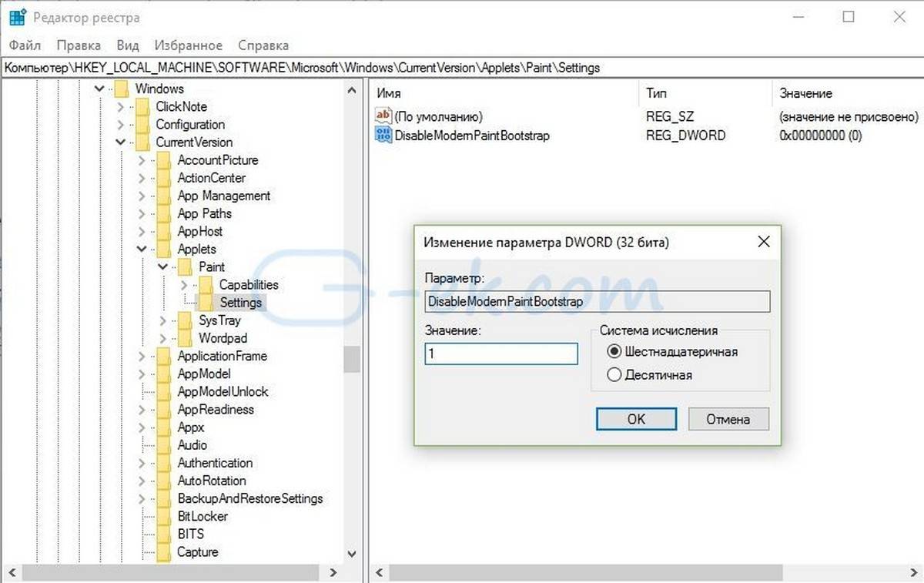Select the Authentication tree item

click(215, 463)
